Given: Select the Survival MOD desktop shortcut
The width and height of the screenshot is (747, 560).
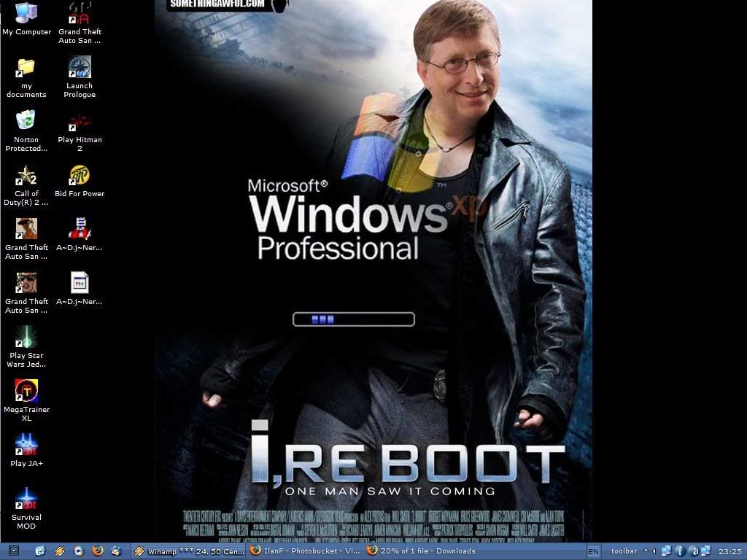Looking at the screenshot, I should [x=26, y=508].
